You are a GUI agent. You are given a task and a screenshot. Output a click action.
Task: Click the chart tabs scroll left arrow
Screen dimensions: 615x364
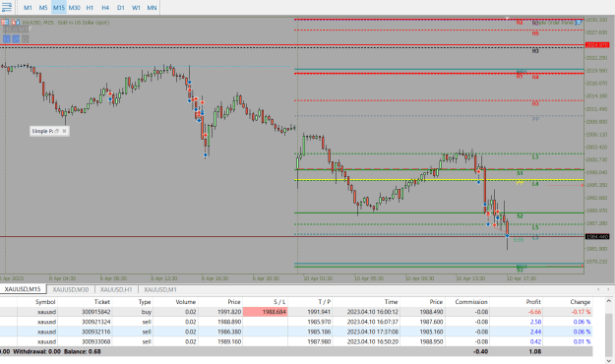(x=598, y=289)
